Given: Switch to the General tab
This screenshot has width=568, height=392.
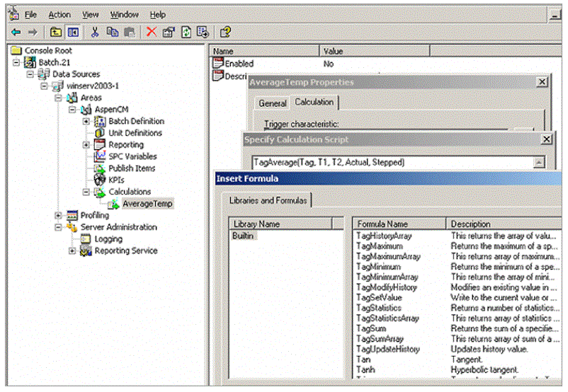Looking at the screenshot, I should click(273, 103).
